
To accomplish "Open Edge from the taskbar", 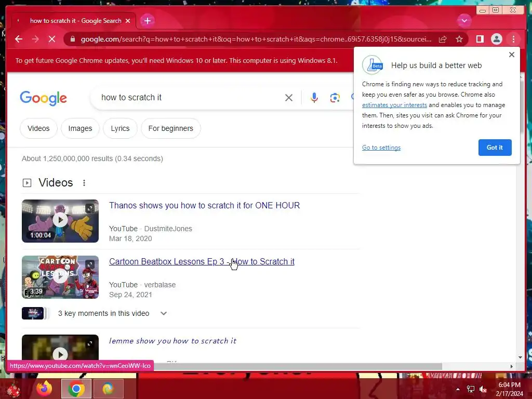I will click(108, 389).
